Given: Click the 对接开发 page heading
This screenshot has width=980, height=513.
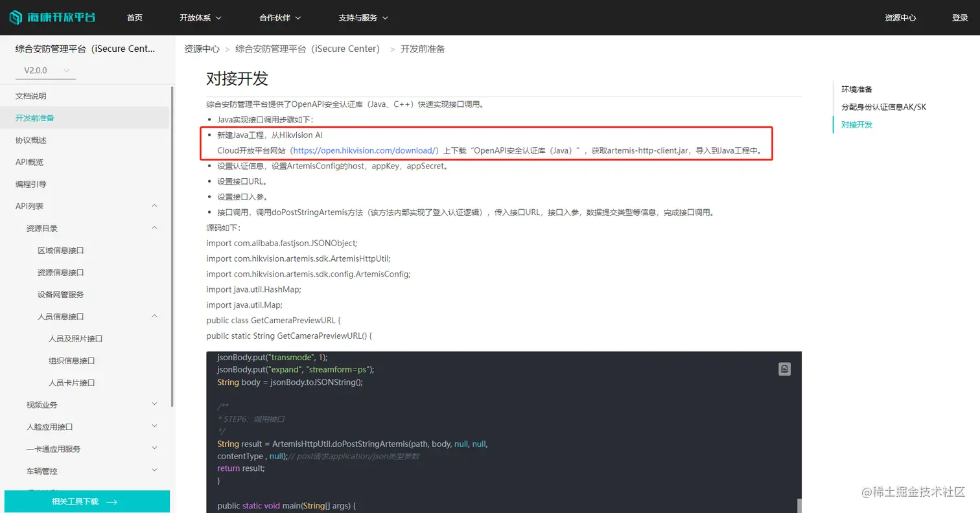Looking at the screenshot, I should [237, 79].
